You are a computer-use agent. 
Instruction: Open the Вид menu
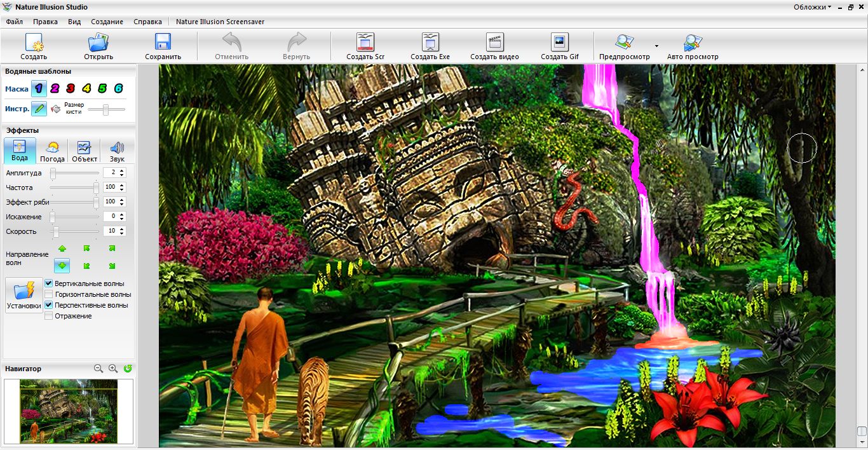tap(74, 22)
